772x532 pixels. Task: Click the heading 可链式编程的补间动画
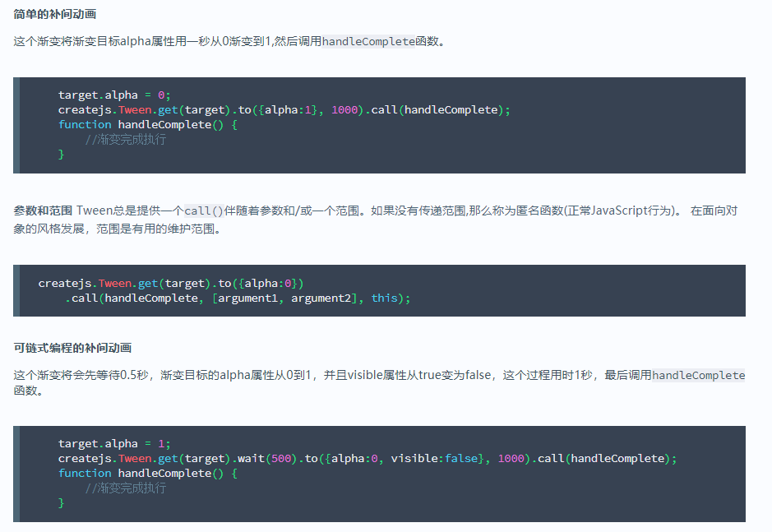coord(72,348)
